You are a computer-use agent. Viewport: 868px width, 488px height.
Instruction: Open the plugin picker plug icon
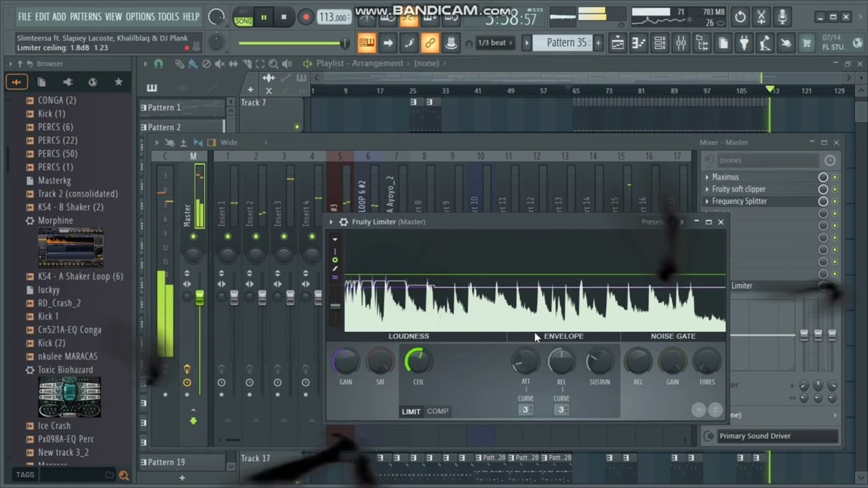point(744,43)
